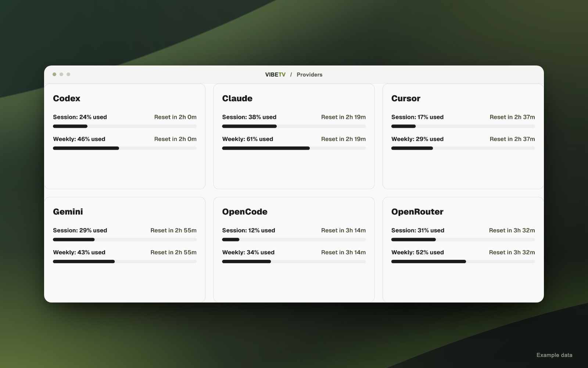The width and height of the screenshot is (588, 368).
Task: Click "Session: 29% used" in the Gemini card
Action: (80, 230)
